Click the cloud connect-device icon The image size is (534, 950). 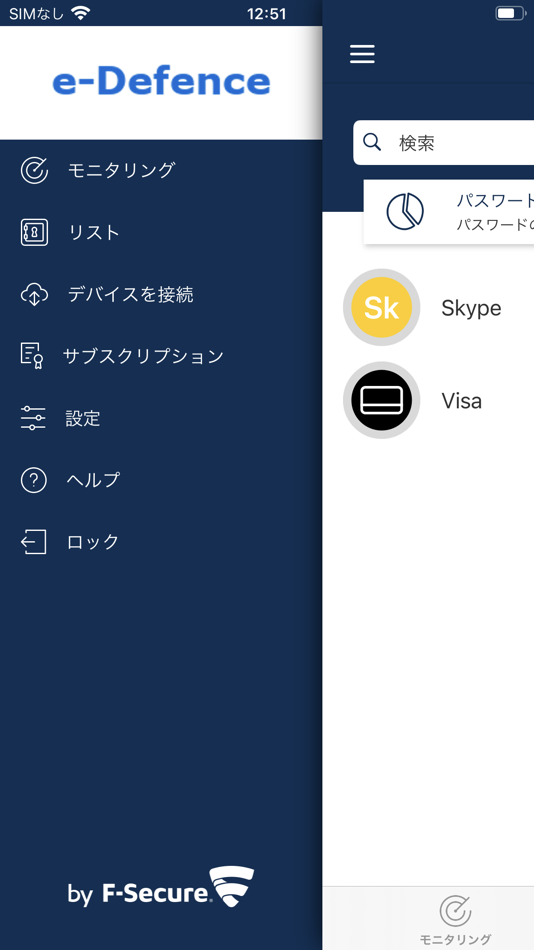point(34,294)
